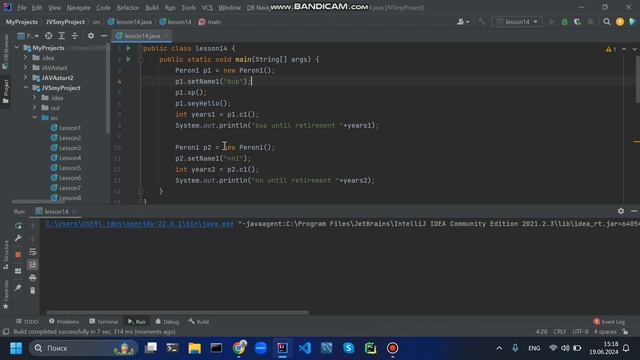Print the Run console output
The image size is (640, 360).
pyautogui.click(x=33, y=278)
